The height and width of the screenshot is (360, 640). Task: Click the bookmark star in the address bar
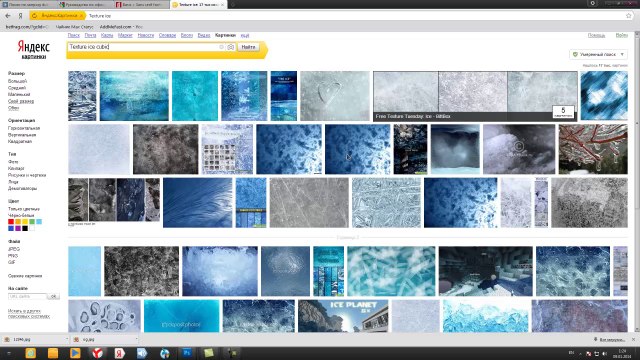coord(629,16)
